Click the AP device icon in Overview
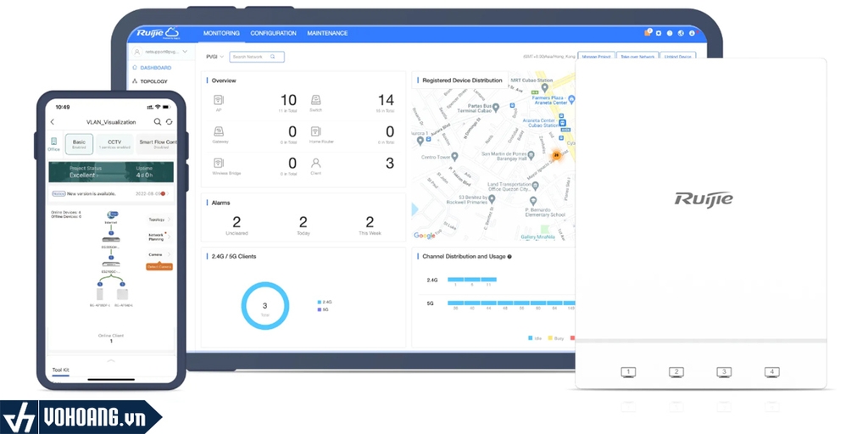This screenshot has height=434, width=868. point(219,100)
